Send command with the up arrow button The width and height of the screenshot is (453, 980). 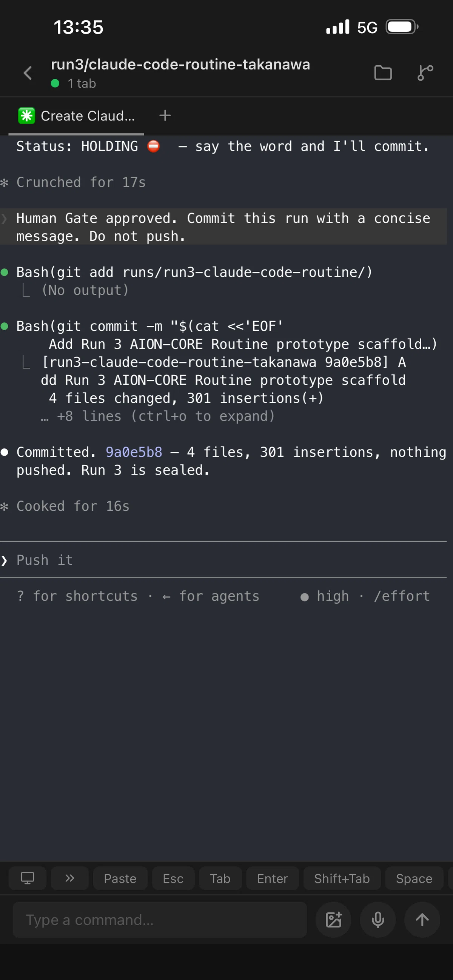pyautogui.click(x=422, y=920)
